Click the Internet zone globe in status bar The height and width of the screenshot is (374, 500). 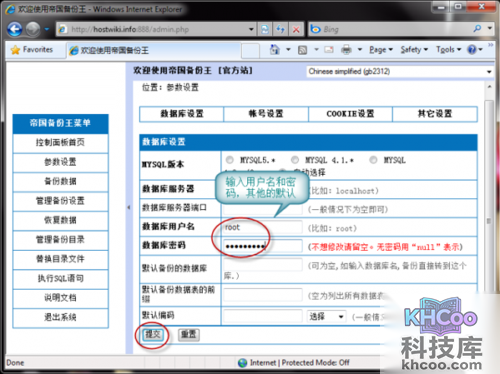242,363
